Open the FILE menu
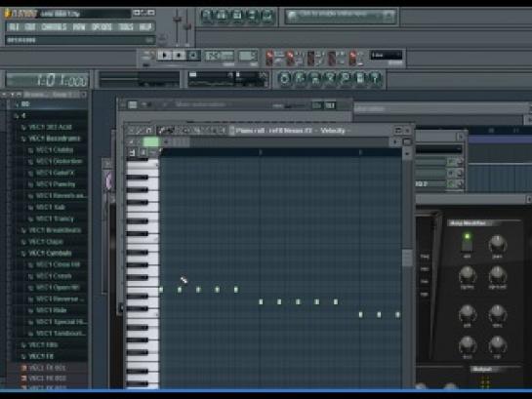This screenshot has height=399, width=532. pos(14,26)
